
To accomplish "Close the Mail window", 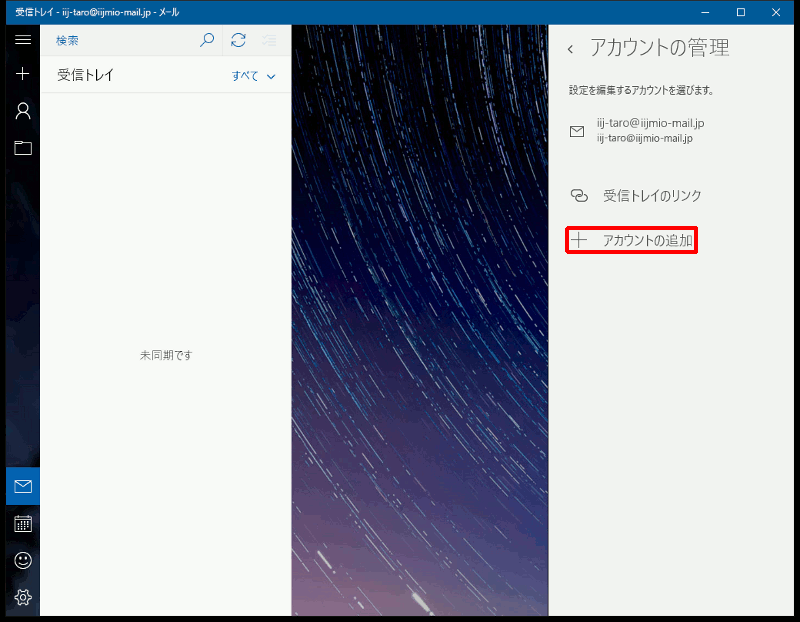I will click(776, 12).
